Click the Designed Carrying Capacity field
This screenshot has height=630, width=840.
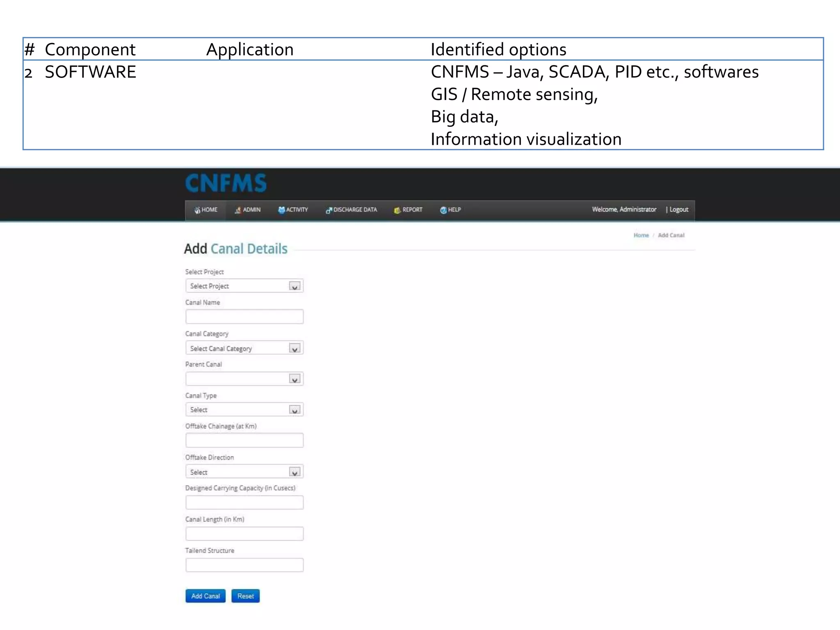[x=244, y=502]
